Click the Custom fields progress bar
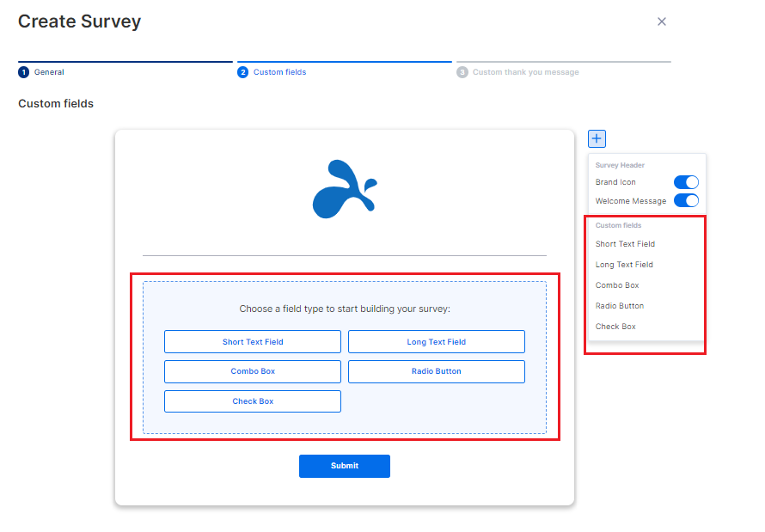Image resolution: width=765 pixels, height=532 pixels. click(344, 62)
